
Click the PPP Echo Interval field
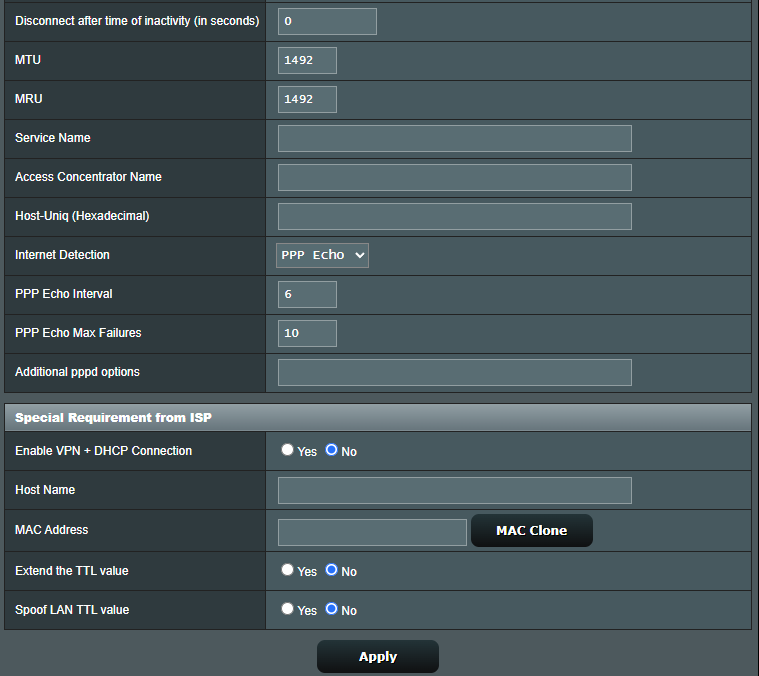(307, 294)
